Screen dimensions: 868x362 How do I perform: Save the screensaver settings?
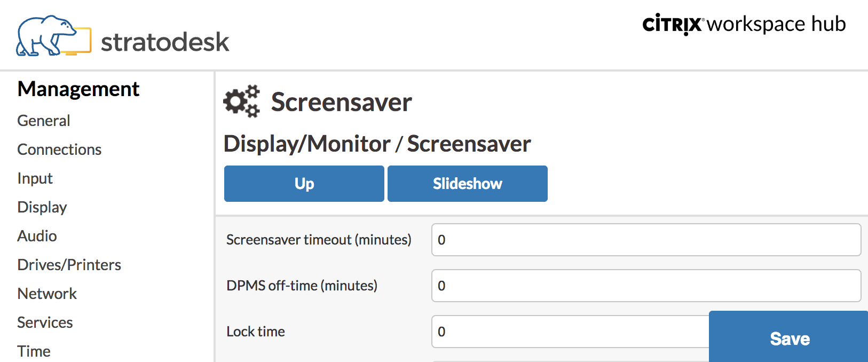coord(789,339)
